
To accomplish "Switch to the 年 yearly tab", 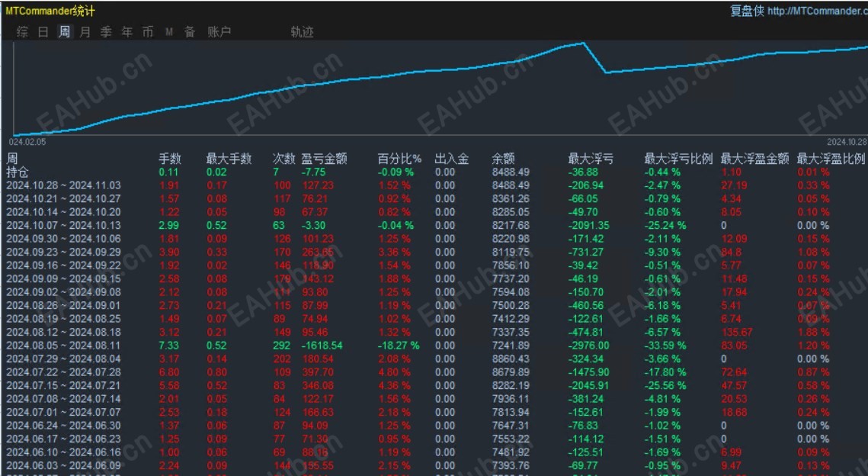I will pos(127,32).
